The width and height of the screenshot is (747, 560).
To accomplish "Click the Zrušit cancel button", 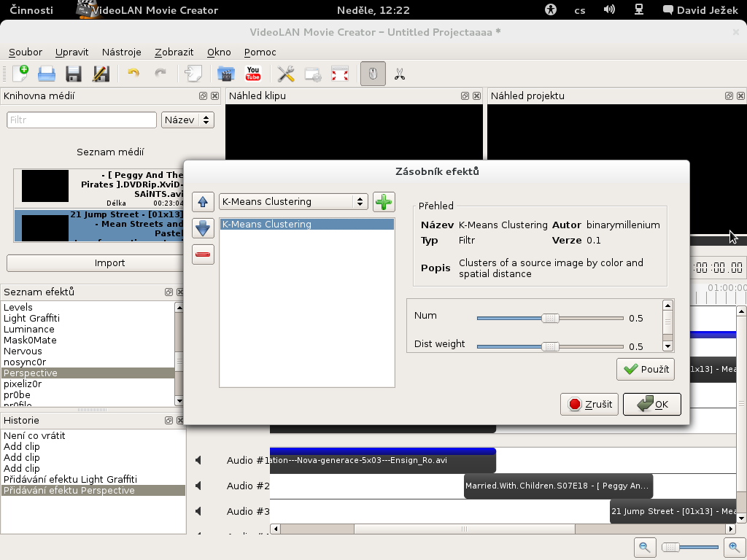I will pos(589,404).
